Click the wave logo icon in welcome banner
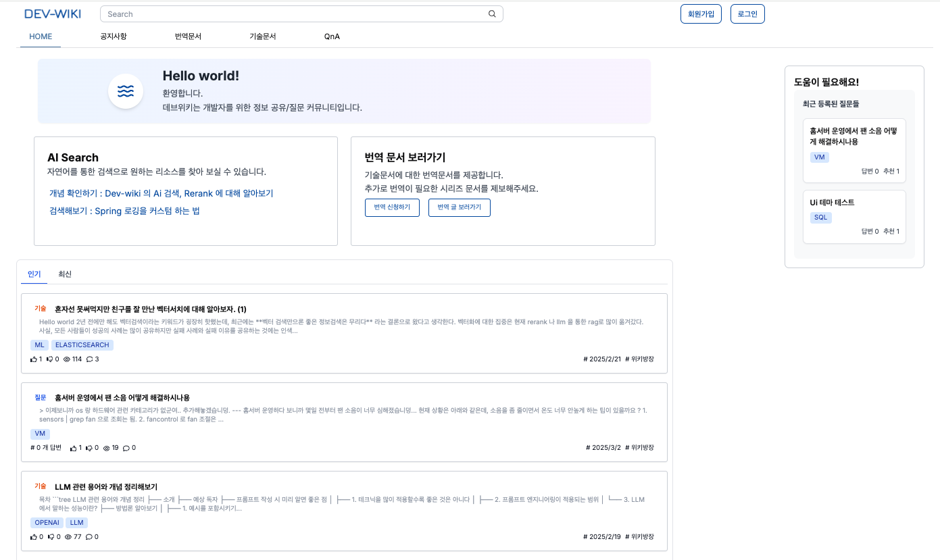The width and height of the screenshot is (940, 560). point(126,91)
